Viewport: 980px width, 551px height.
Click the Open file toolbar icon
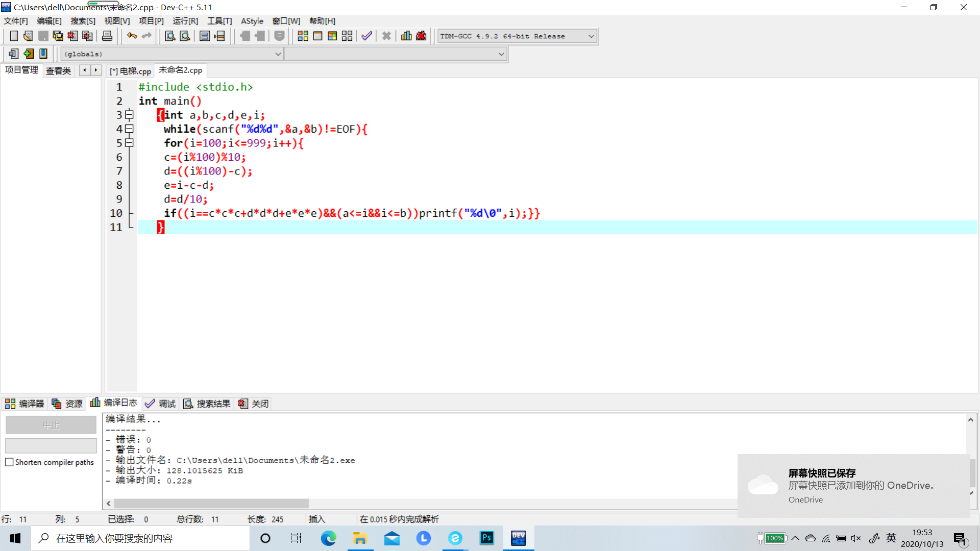click(29, 36)
